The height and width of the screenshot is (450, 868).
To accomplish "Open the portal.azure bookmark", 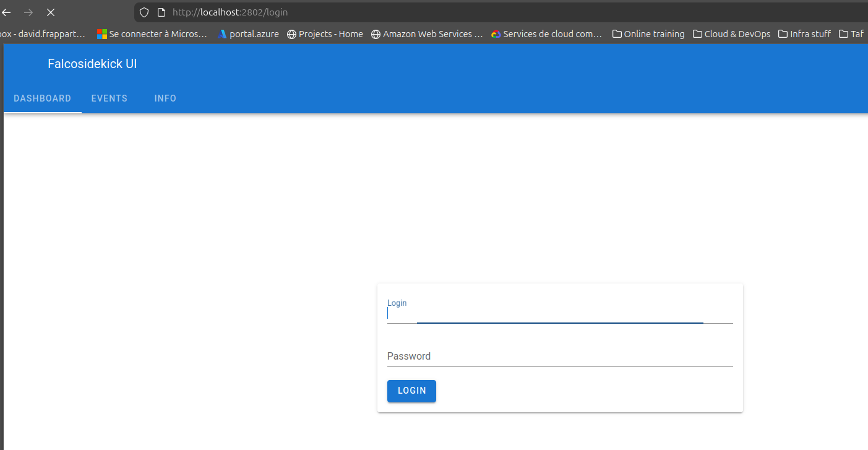I will (248, 34).
